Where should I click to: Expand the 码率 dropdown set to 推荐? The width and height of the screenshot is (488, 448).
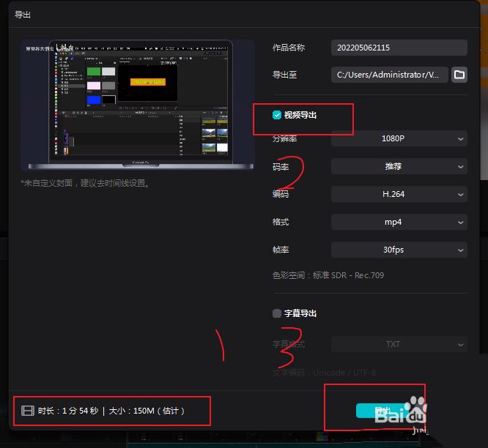pyautogui.click(x=399, y=166)
